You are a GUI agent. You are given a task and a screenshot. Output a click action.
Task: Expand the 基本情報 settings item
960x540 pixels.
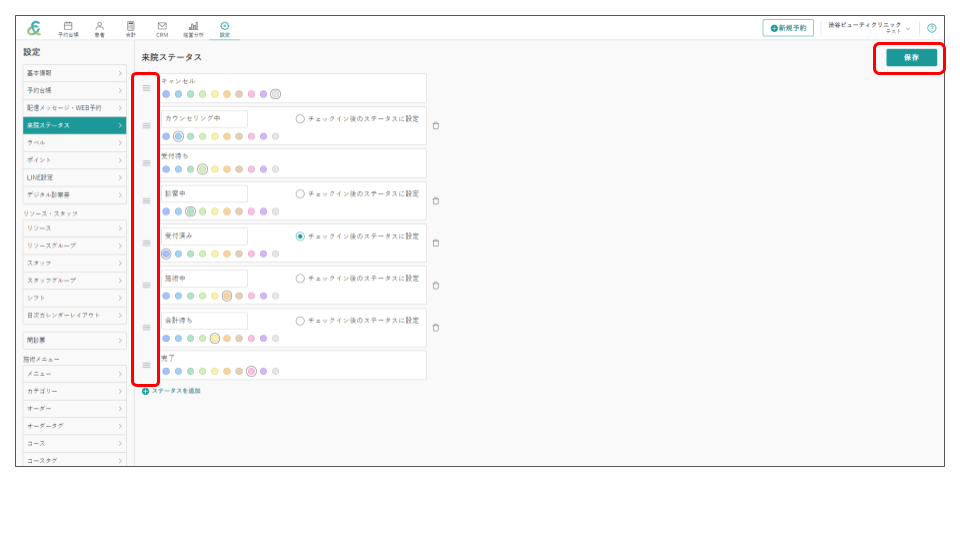74,73
